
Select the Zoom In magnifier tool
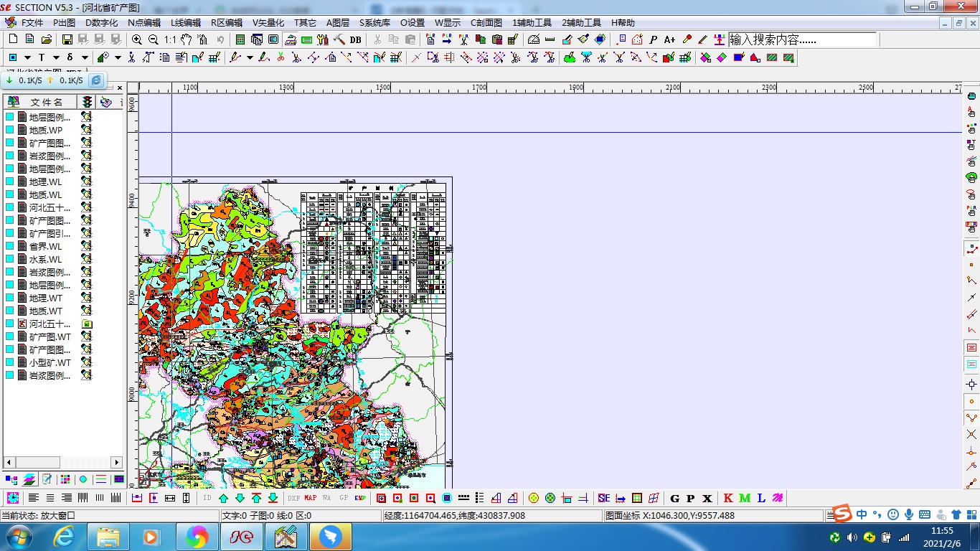coord(136,39)
